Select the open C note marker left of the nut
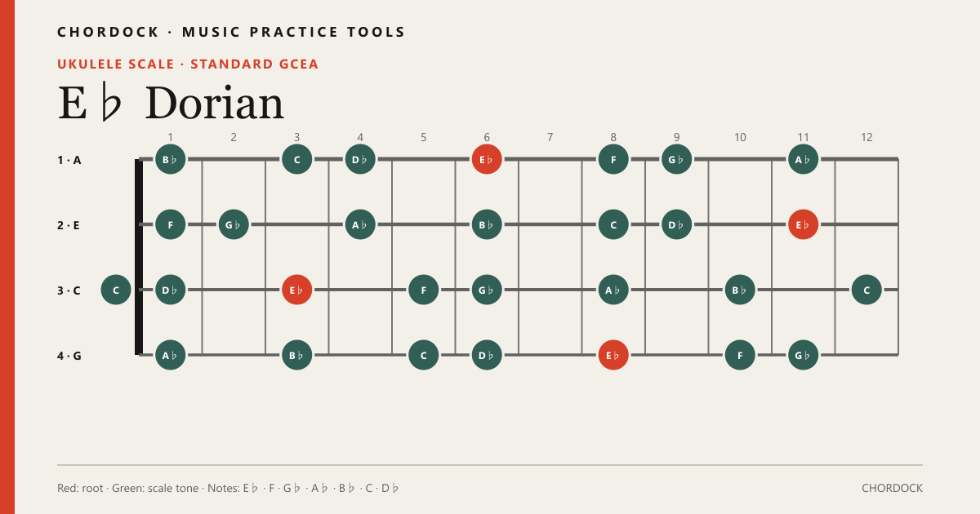The height and width of the screenshot is (514, 980). (116, 290)
